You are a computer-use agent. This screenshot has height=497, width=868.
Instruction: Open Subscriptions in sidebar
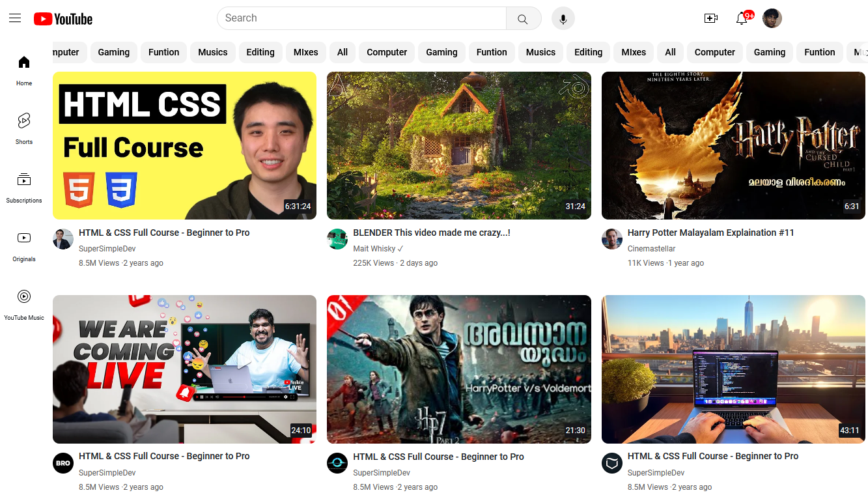(24, 186)
